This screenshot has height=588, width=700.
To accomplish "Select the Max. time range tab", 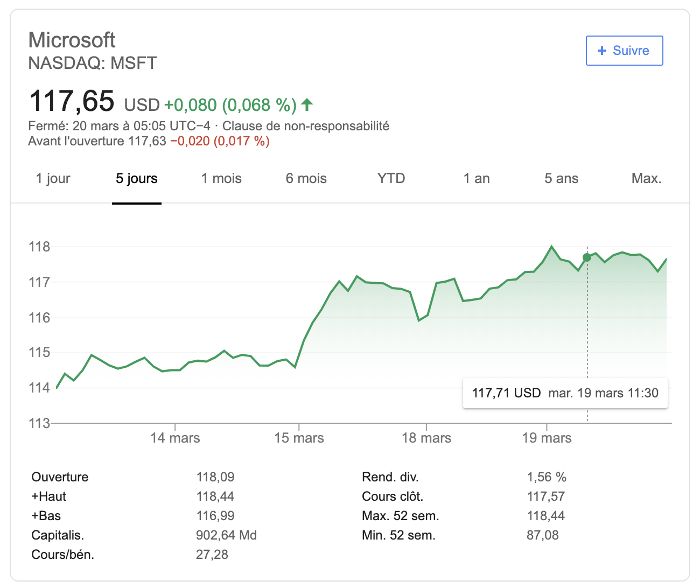I will [646, 179].
